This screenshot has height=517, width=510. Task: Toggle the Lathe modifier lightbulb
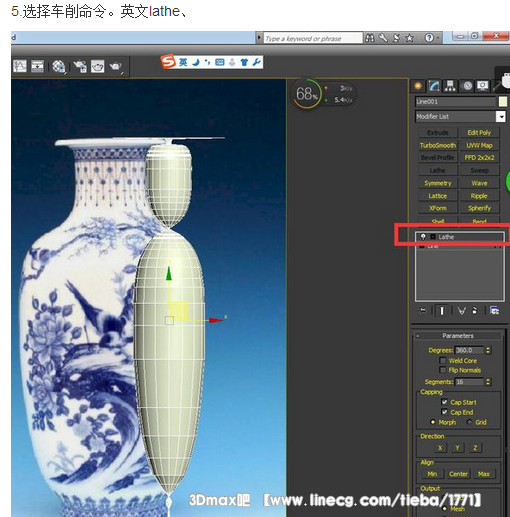(423, 237)
